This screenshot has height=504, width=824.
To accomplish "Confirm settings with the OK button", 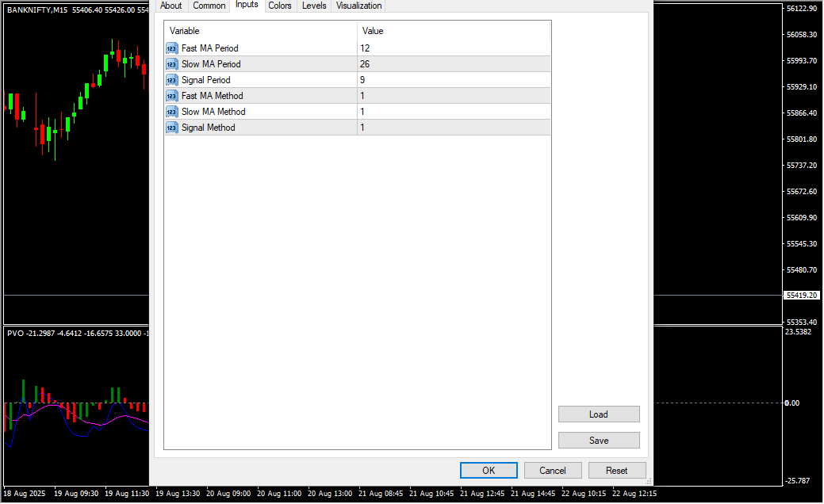I will [x=489, y=471].
